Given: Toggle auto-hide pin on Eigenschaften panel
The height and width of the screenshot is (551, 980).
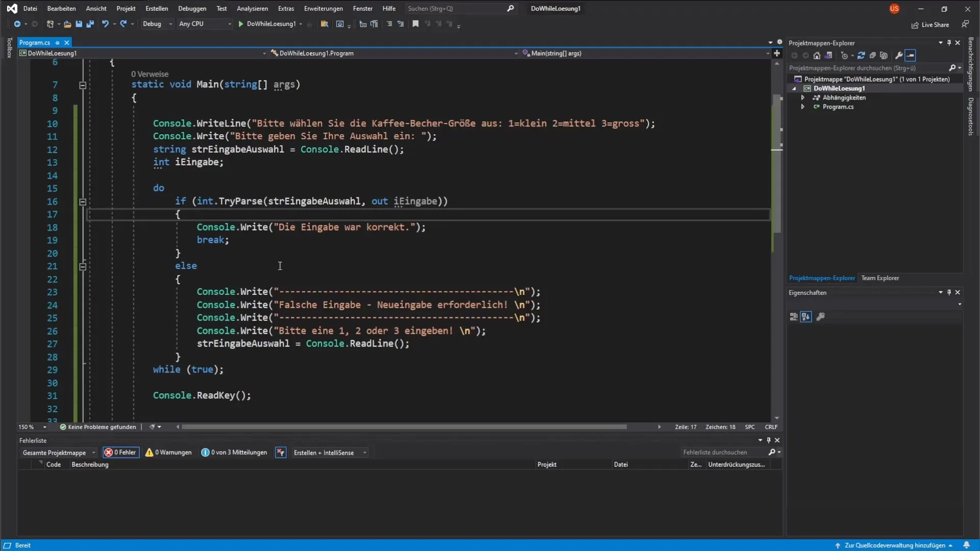Looking at the screenshot, I should click(x=949, y=292).
